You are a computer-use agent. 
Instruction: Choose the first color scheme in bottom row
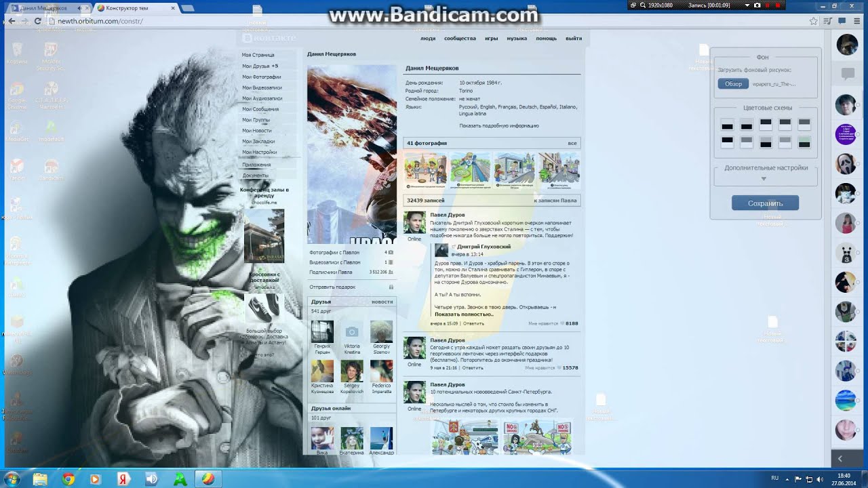click(x=727, y=142)
